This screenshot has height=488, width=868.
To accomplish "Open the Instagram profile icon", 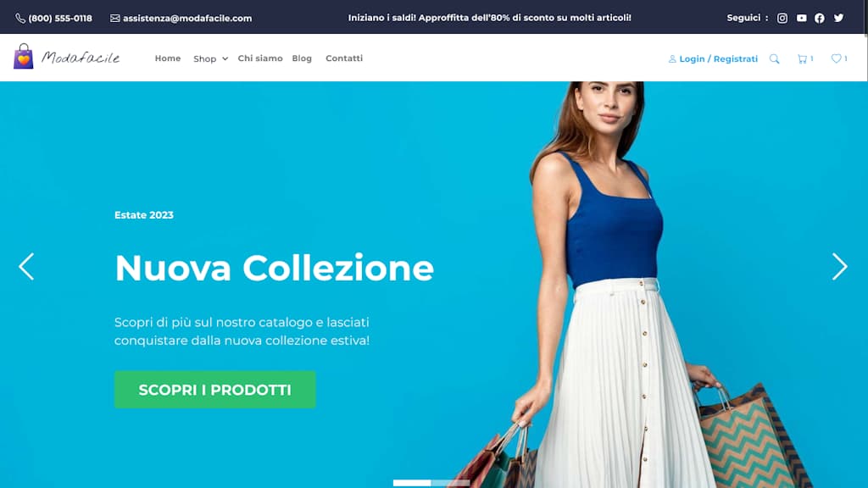I will coord(782,19).
